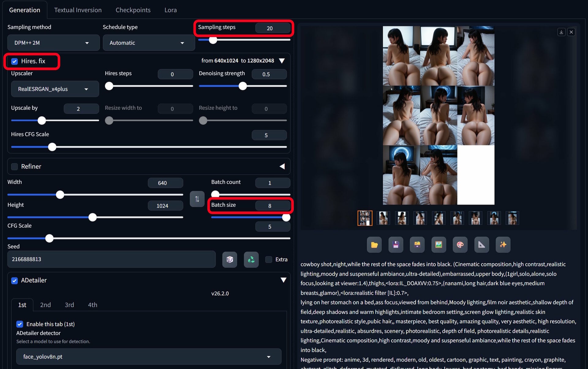The height and width of the screenshot is (369, 588).
Task: Click the Batch size value field
Action: click(x=273, y=206)
